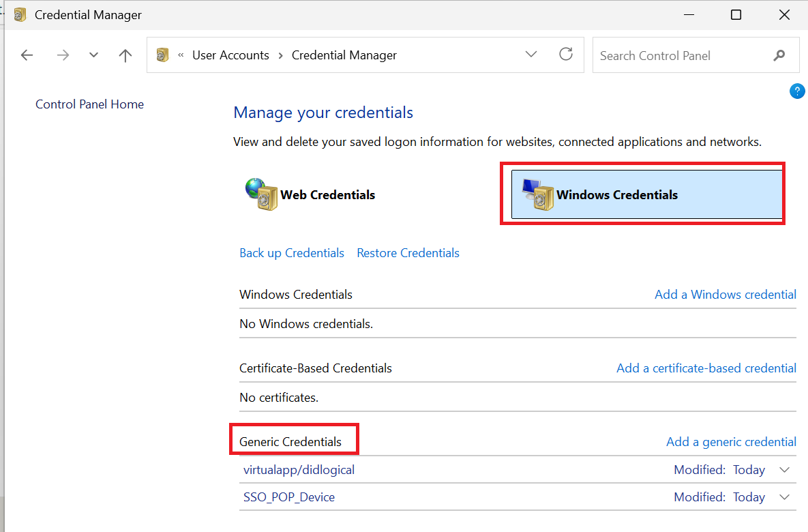Click inside the Search Control Panel field
Image resolution: width=808 pixels, height=532 pixels.
(675, 55)
